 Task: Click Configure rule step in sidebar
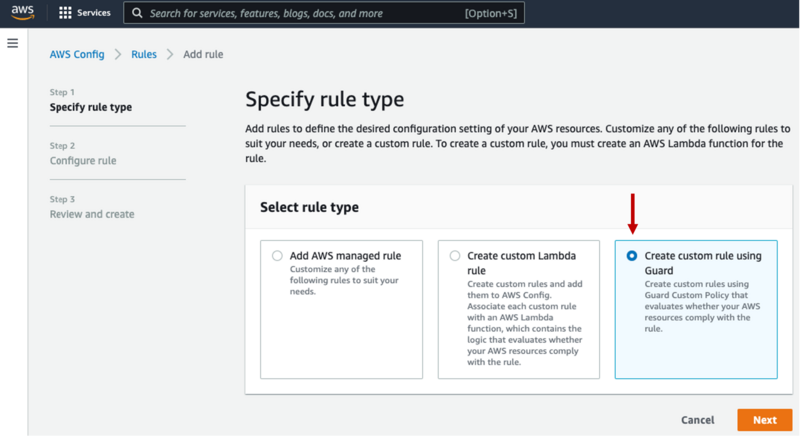pos(83,161)
